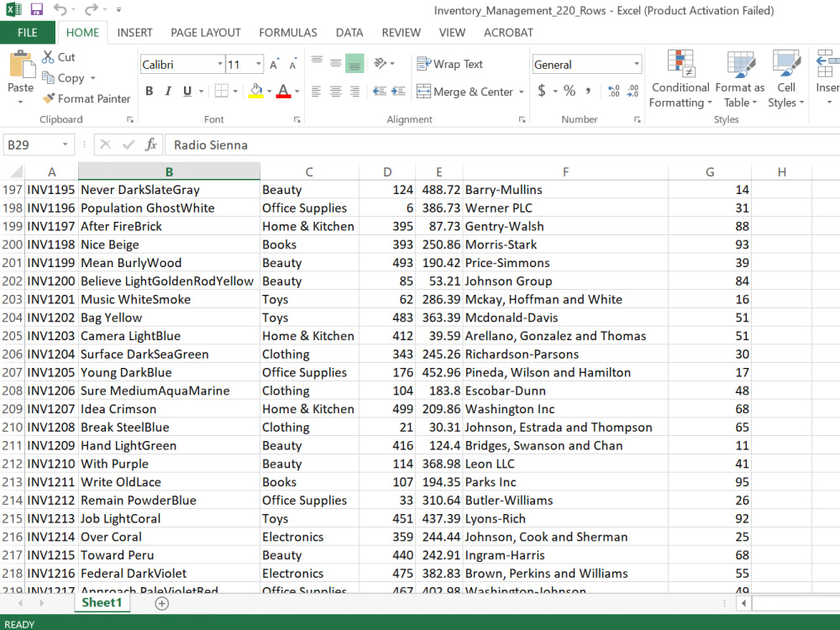Open Insert Function dialog
Image resolution: width=840 pixels, height=630 pixels.
(150, 144)
